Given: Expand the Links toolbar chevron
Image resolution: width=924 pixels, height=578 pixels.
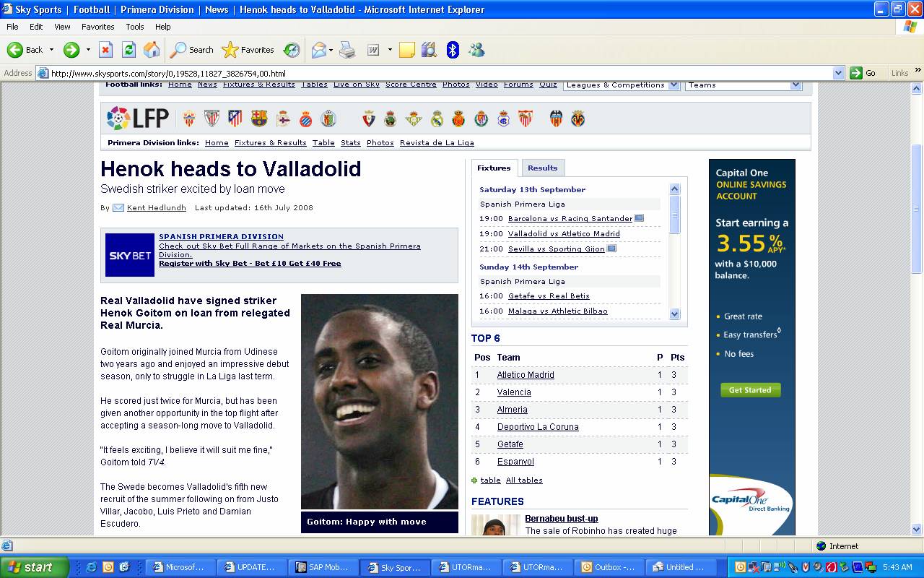Looking at the screenshot, I should point(918,71).
